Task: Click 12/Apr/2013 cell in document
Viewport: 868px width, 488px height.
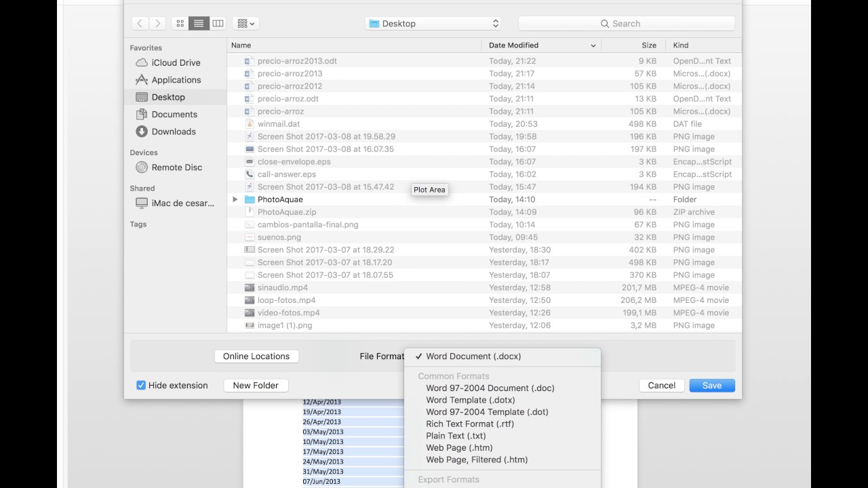Action: (x=322, y=402)
